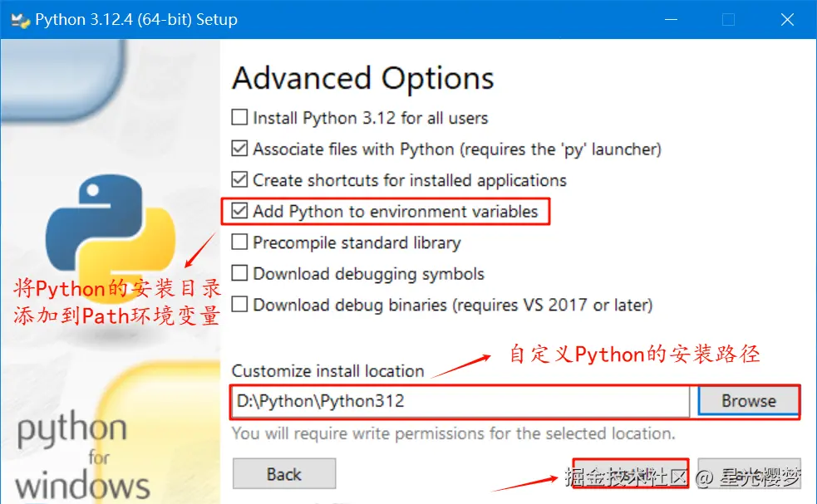Image resolution: width=817 pixels, height=504 pixels.
Task: Click the blue and yellow Python logo
Action: (110, 228)
